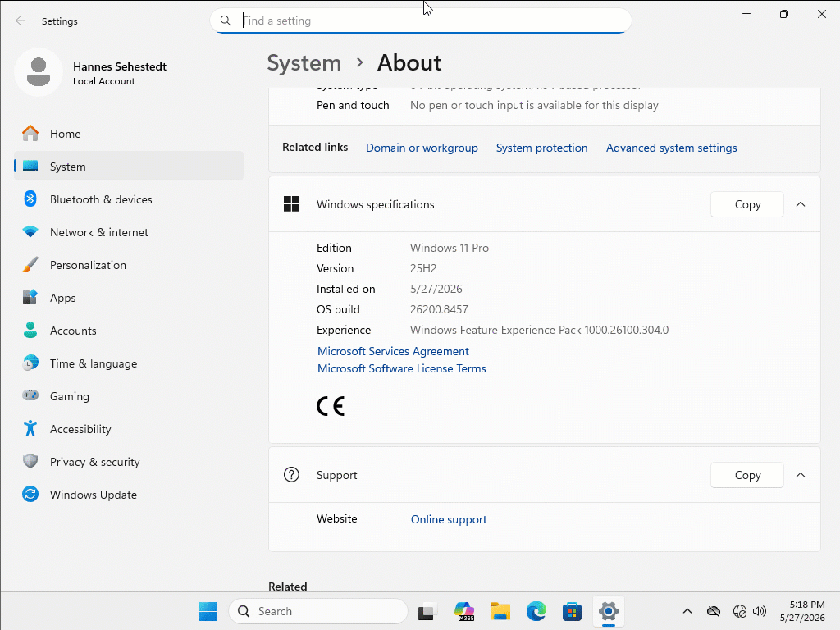
Task: Collapse the Support section
Action: tap(801, 475)
